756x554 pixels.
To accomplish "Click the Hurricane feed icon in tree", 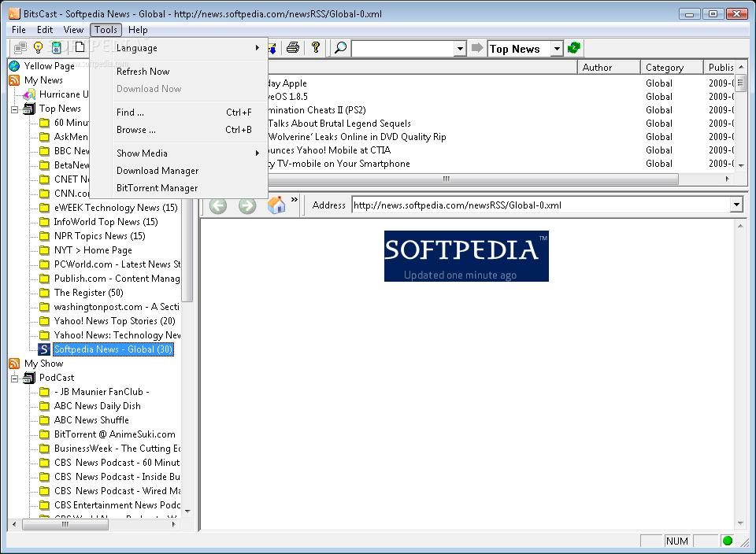I will [29, 94].
